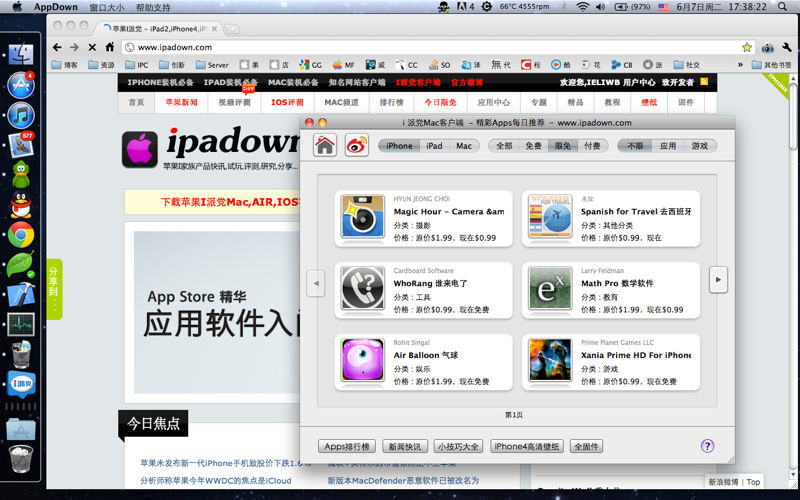Go to previous page of apps arrow
This screenshot has width=800, height=500.
[316, 283]
